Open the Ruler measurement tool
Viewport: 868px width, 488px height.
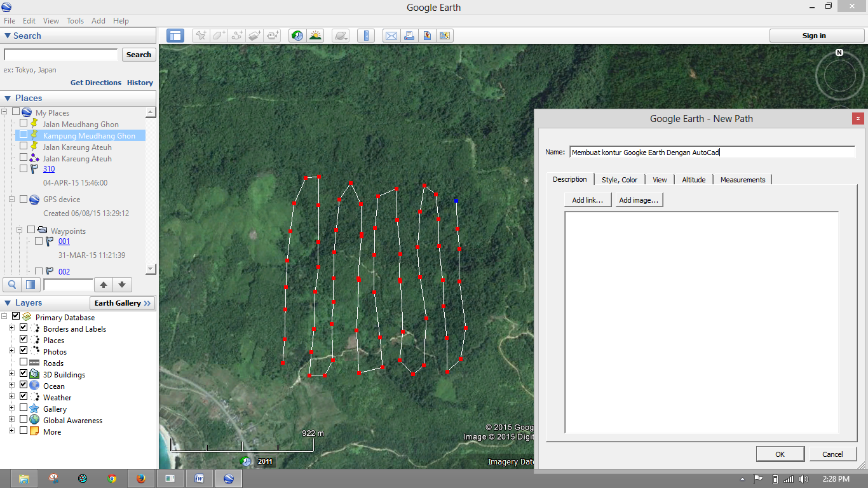click(x=366, y=36)
